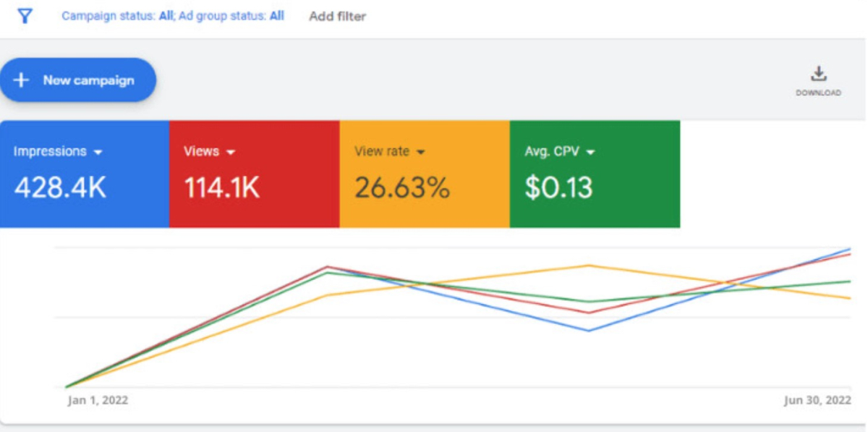868x432 pixels.
Task: Open the Impressions metric dropdown arrow
Action: tap(98, 152)
